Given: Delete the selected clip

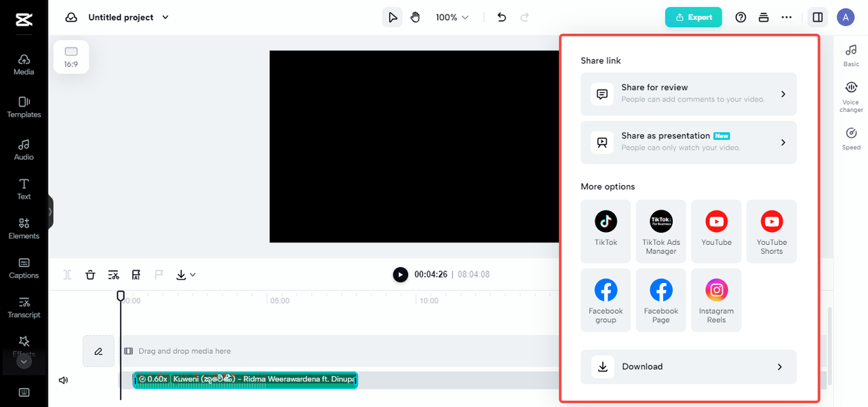Looking at the screenshot, I should tap(90, 275).
